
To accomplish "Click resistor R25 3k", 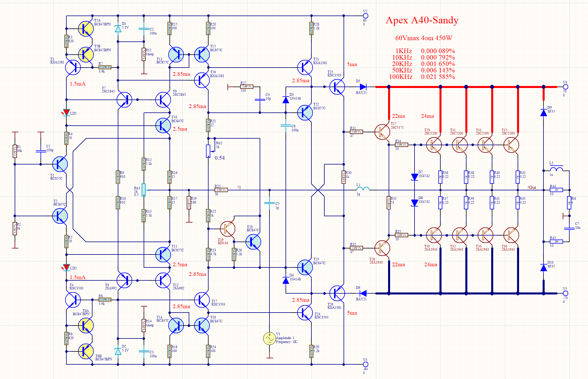I will coord(221,190).
